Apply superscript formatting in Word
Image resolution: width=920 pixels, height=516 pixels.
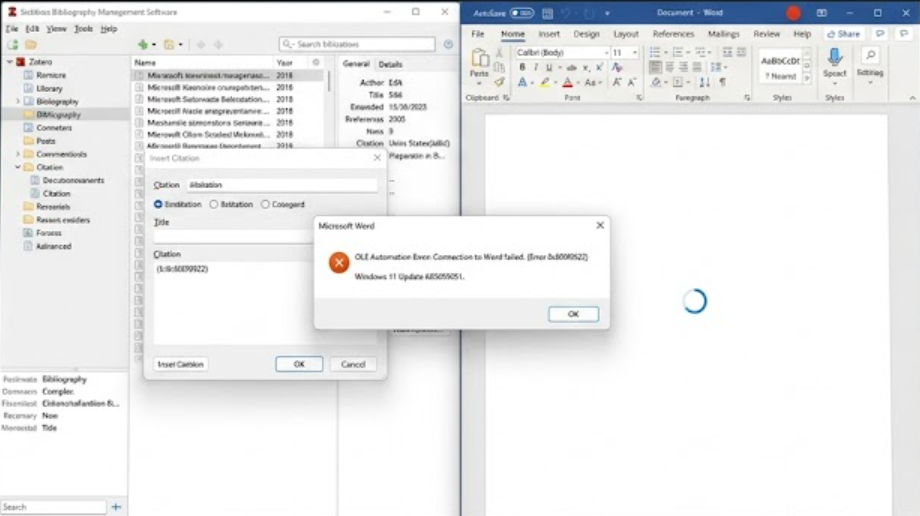[599, 68]
